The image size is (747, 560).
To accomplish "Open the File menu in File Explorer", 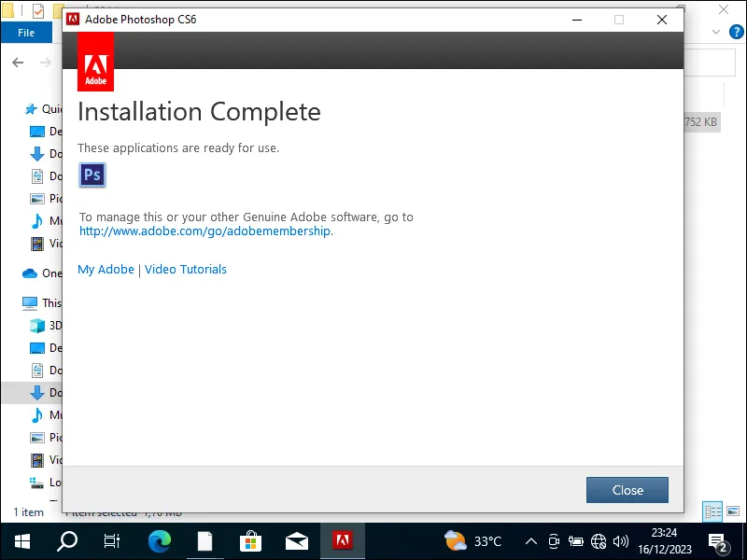I will (26, 31).
